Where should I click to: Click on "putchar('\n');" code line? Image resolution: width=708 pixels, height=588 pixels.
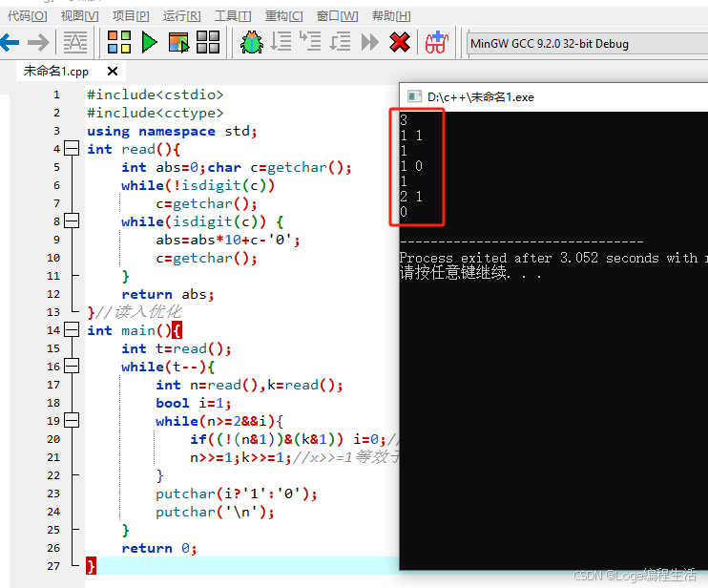coord(215,513)
